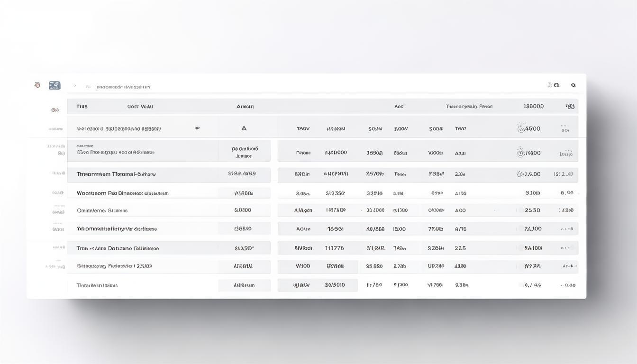
Task: Expand the breadcrumb chevron arrow in top bar
Action: [75, 86]
